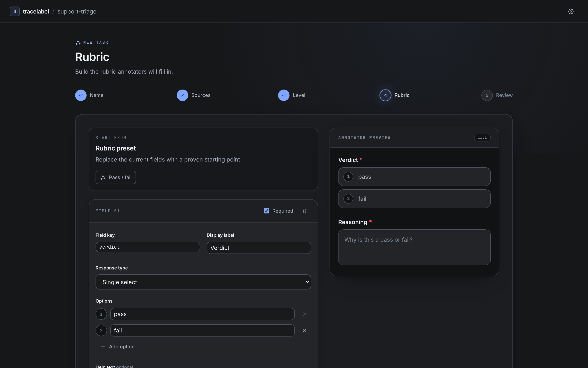Open the Response type dropdown

click(203, 282)
